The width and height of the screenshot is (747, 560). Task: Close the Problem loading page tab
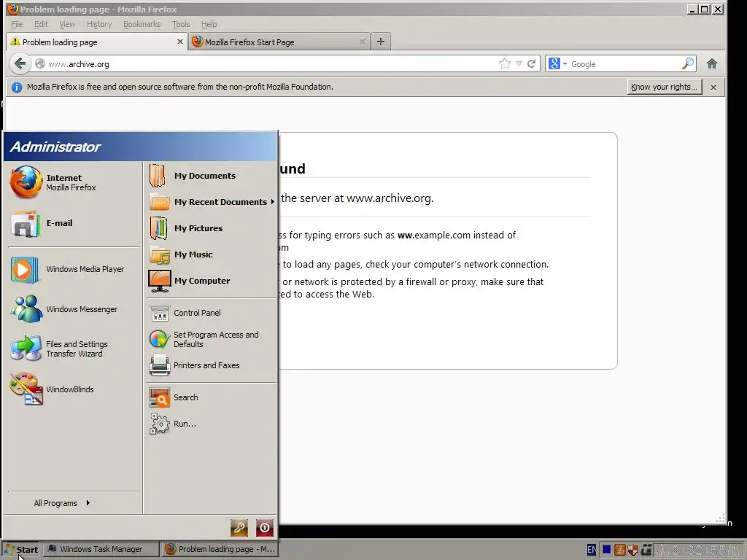[180, 42]
